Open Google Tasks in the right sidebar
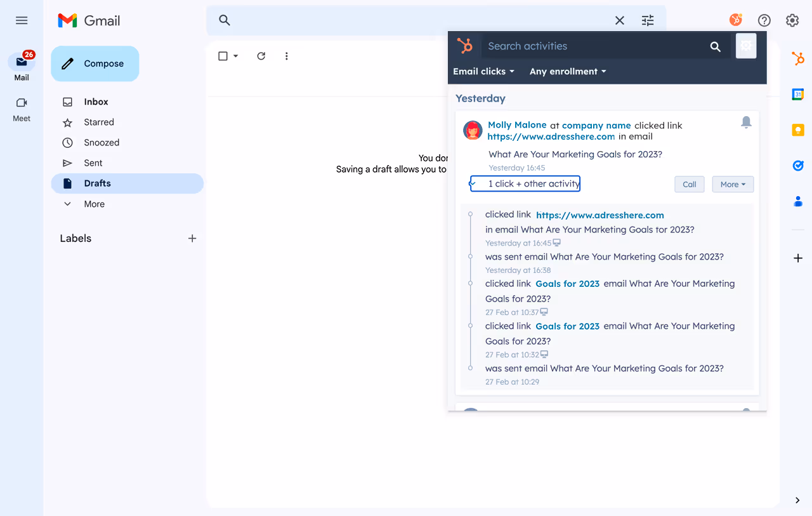Screen dimensions: 812x516 coord(797,165)
